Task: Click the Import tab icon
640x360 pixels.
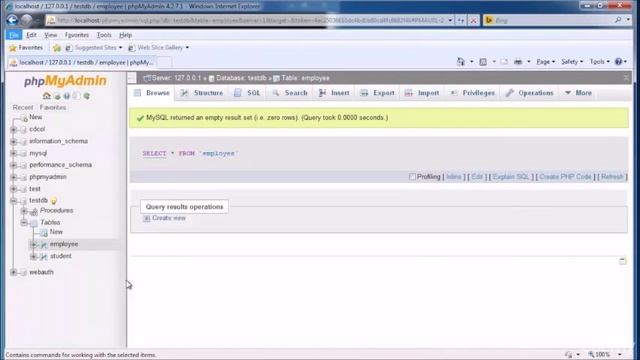Action: 409,93
